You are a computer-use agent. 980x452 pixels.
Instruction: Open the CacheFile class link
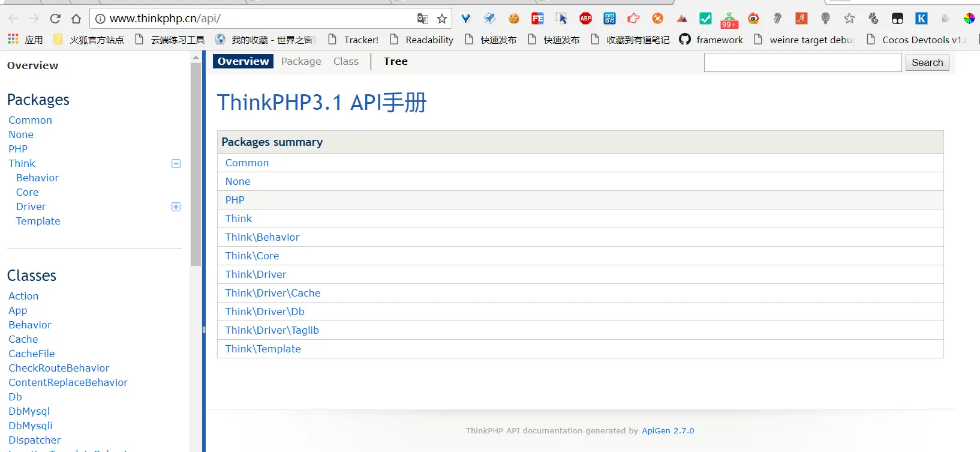[x=32, y=354]
